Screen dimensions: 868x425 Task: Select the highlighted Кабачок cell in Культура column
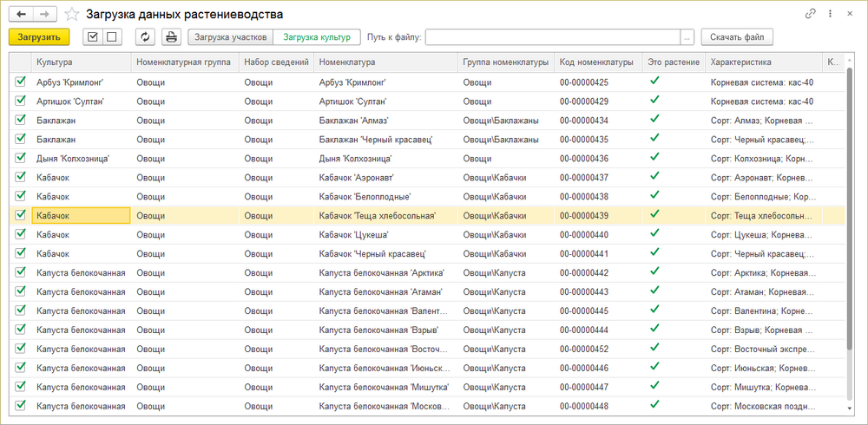pos(81,215)
